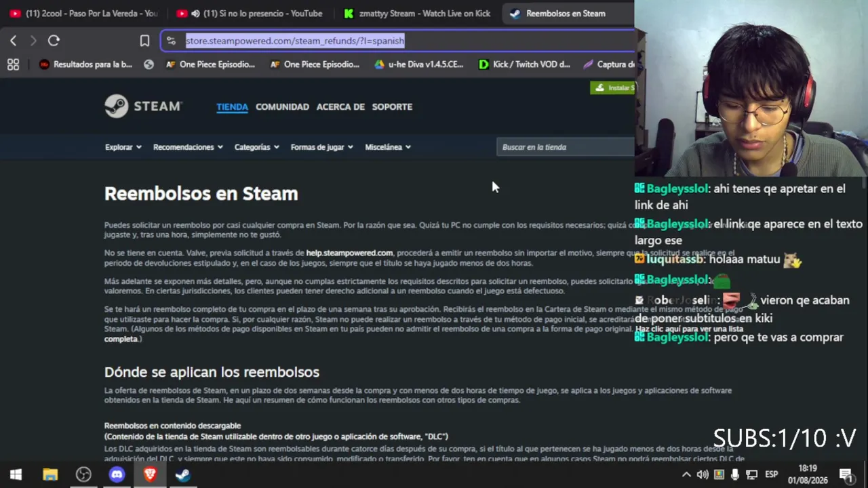The image size is (868, 488).
Task: Open Steam app from the taskbar
Action: click(x=183, y=474)
